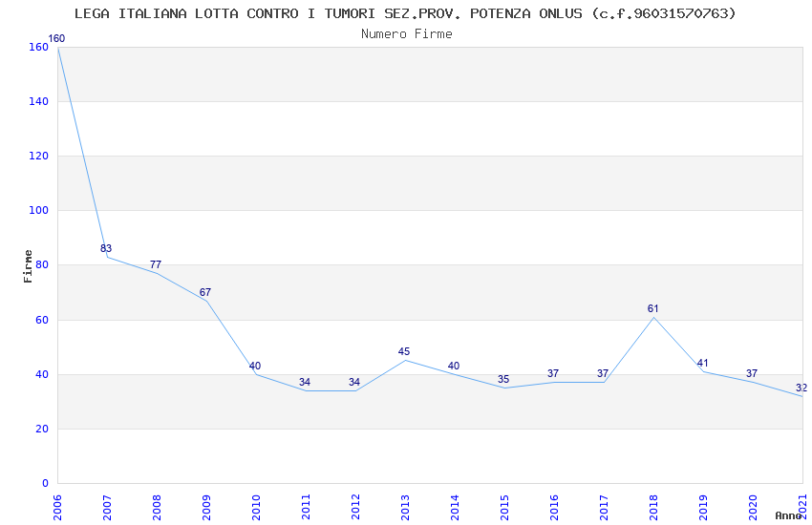Select the data label 37 for 2017

(x=603, y=373)
